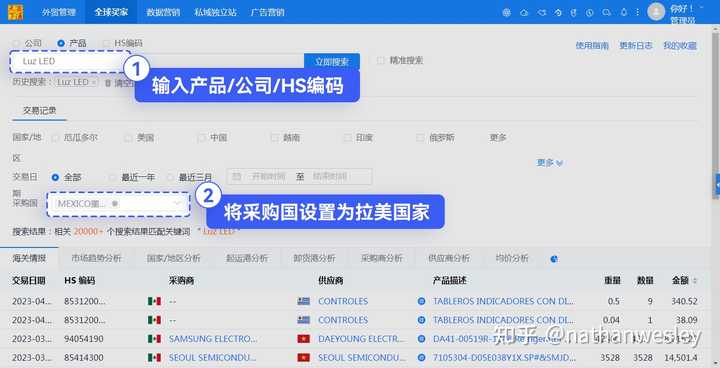Click the Vietnam flag beside DAEYOUNG ELECTR

pyautogui.click(x=304, y=339)
